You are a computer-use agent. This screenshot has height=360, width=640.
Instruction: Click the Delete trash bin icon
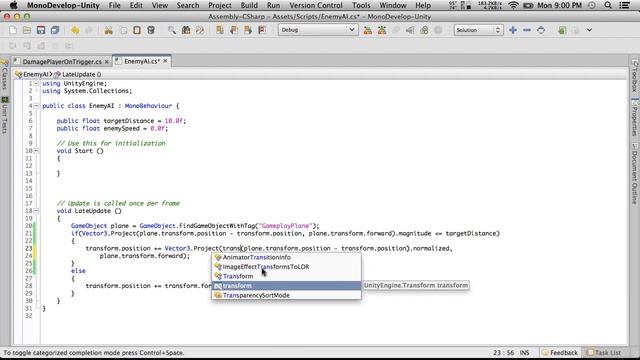pos(151,30)
